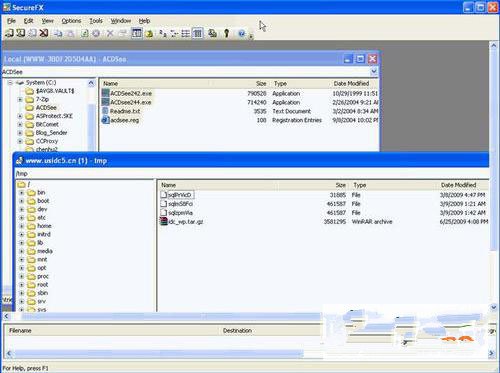The image size is (500, 373).
Task: Click the workspace scrollbar up arrow
Action: point(494,45)
